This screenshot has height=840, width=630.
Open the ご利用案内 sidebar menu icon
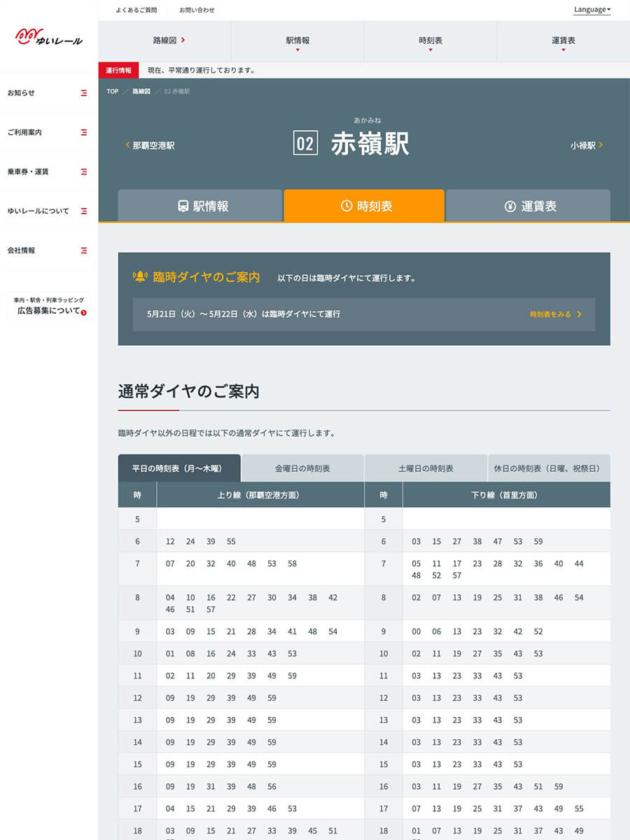click(84, 132)
